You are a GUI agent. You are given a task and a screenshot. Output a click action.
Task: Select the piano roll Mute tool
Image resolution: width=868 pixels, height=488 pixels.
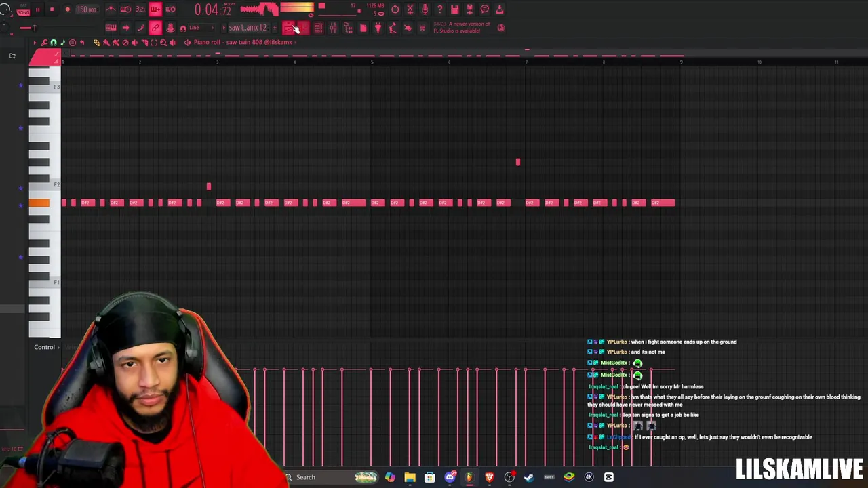134,42
